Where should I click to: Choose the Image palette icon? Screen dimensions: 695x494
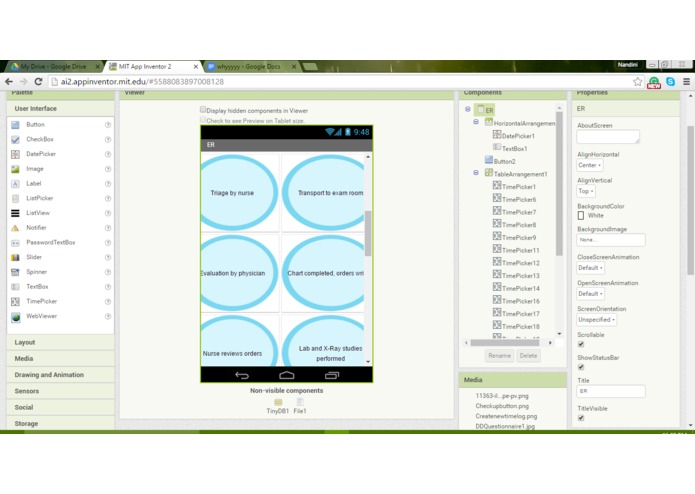pyautogui.click(x=15, y=169)
